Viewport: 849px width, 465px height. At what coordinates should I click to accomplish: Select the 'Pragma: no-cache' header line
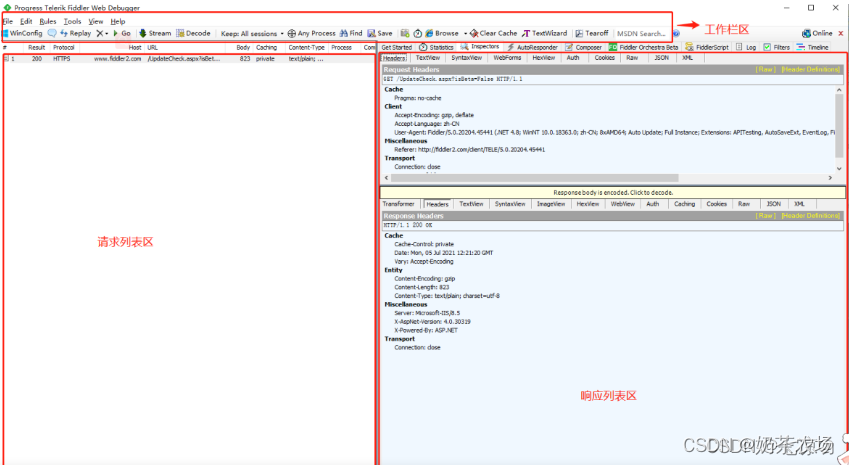[417, 98]
